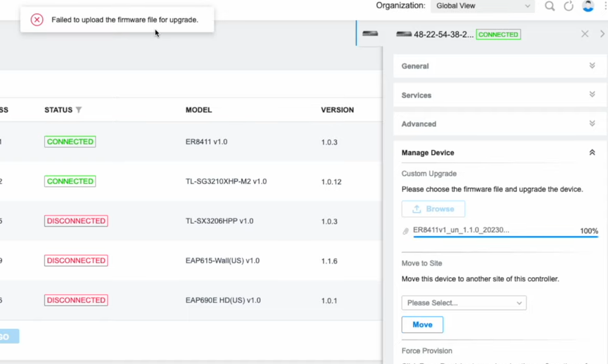Click the next arrow beside panel close

602,34
